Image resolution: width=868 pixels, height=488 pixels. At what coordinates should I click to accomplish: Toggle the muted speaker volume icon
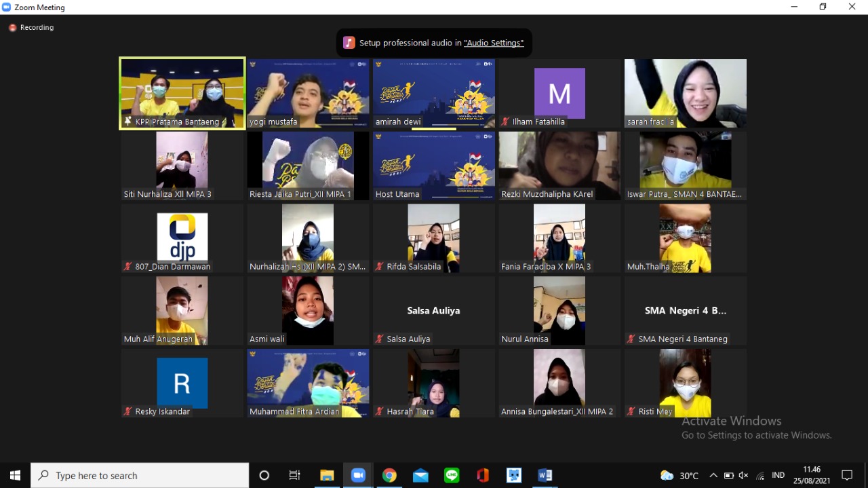click(x=744, y=475)
